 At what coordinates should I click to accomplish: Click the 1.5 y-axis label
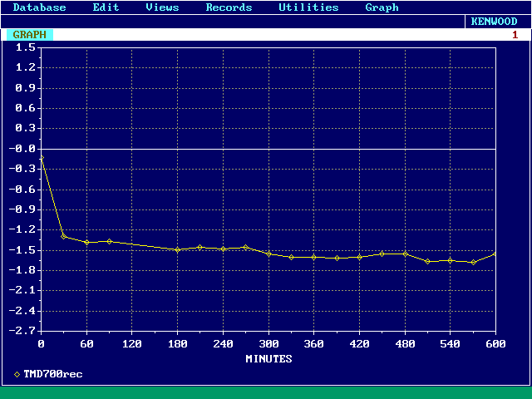click(26, 47)
